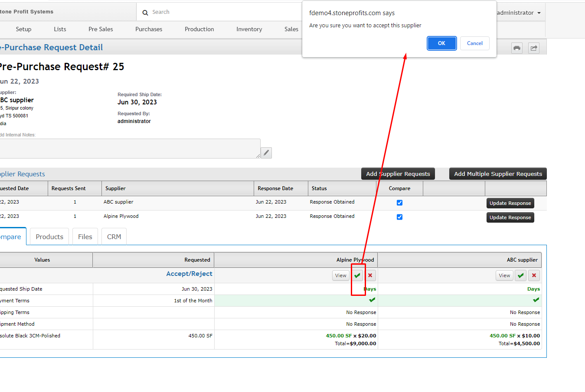Image resolution: width=585 pixels, height=392 pixels.
Task: Click Update Response for Alpine Plywood
Action: [x=510, y=217]
